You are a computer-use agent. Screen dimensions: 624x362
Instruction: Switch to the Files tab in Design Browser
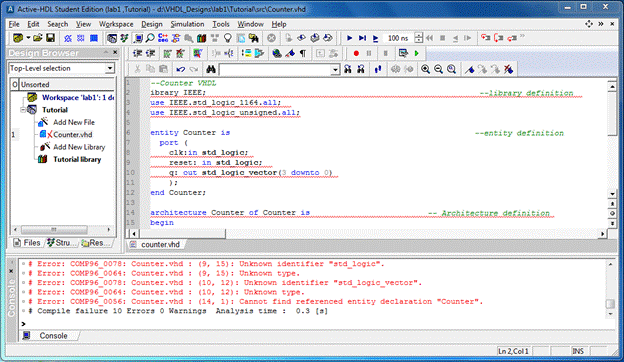[x=27, y=243]
